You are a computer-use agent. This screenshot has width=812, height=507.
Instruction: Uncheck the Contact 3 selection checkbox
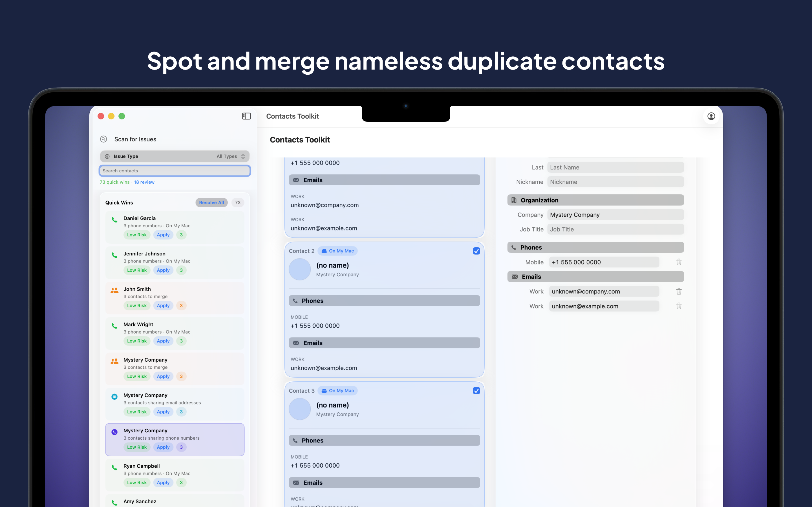pyautogui.click(x=476, y=390)
